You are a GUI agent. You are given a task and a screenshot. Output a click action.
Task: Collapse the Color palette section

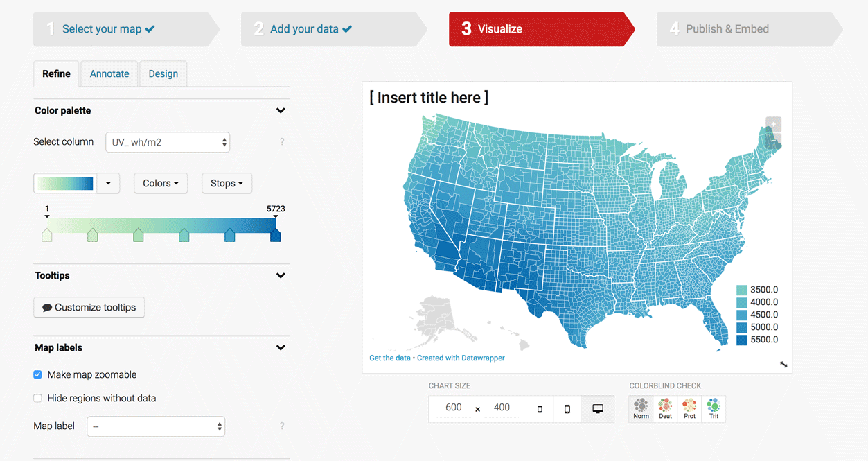[281, 111]
